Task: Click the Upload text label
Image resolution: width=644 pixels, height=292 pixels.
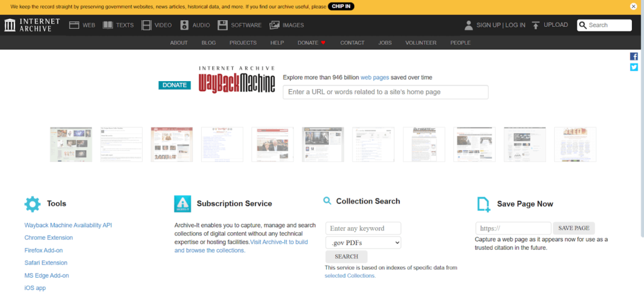Action: point(556,25)
